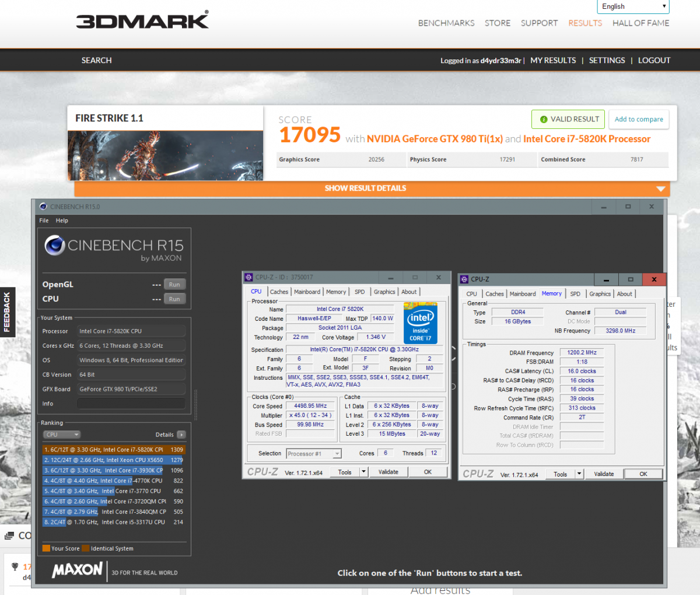Open the Processor #1 selection dropdown
This screenshot has height=595, width=700.
coord(314,453)
